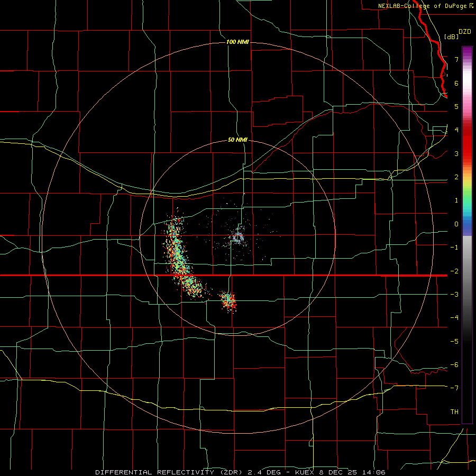Image resolution: width=476 pixels, height=476 pixels.
Task: Click the 5 value on the color scale
Action: coord(456,106)
